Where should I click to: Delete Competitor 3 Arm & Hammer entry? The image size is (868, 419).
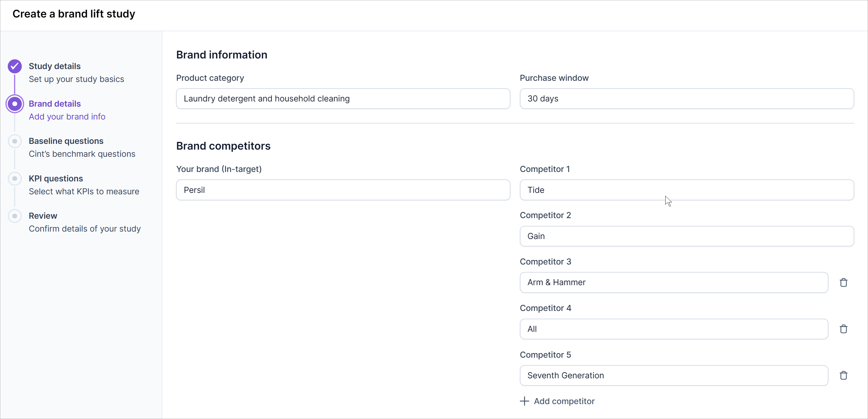843,282
